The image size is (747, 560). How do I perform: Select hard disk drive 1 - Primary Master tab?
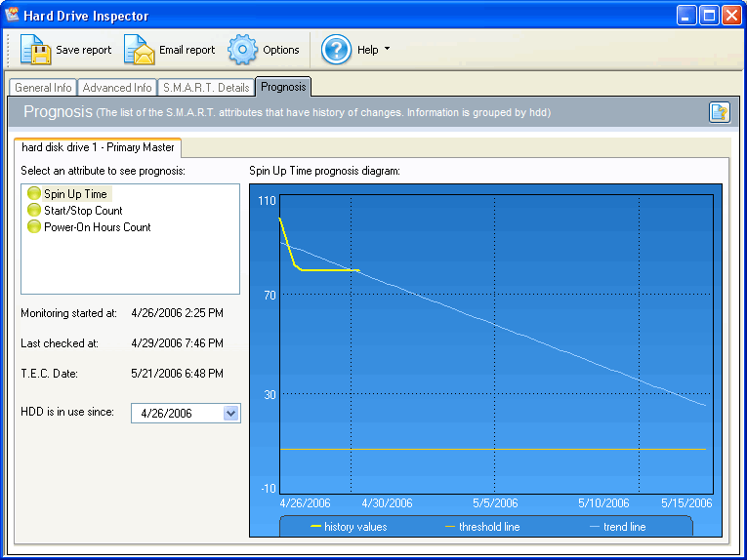(x=98, y=147)
